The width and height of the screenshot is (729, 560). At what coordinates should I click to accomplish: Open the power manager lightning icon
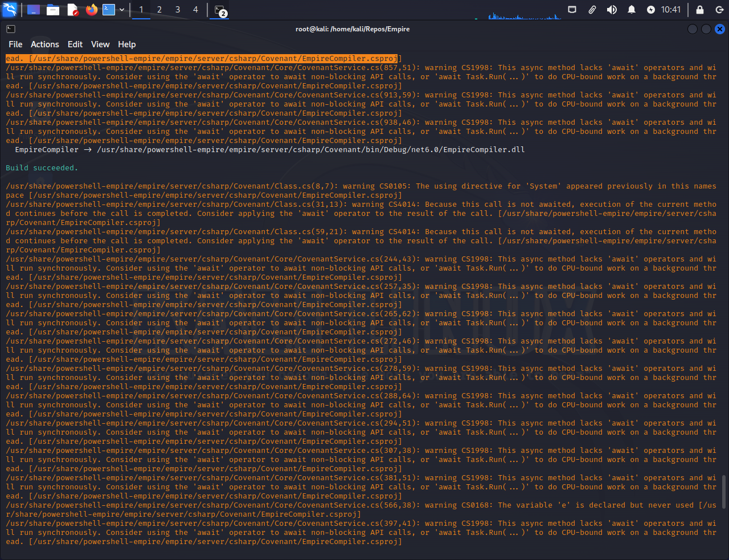coord(651,10)
